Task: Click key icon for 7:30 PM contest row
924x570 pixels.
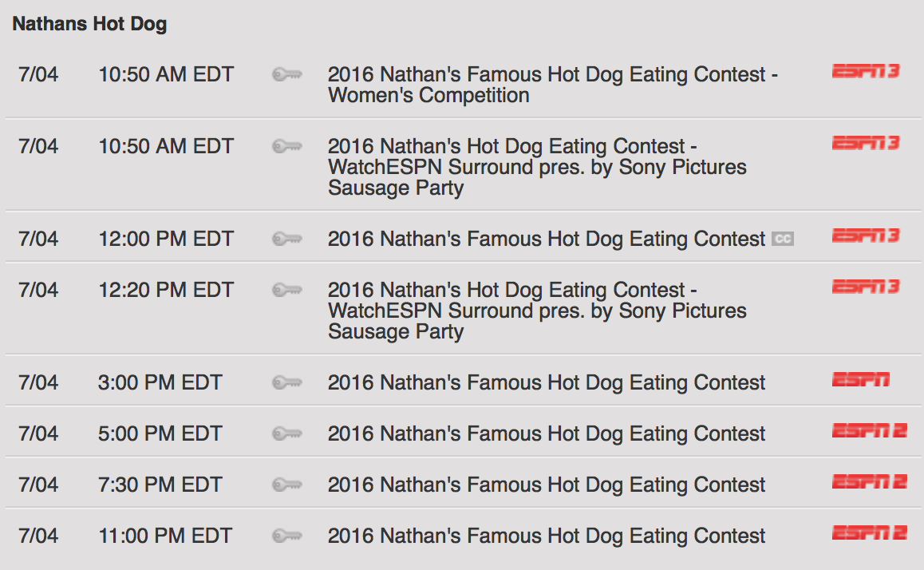Action: point(287,485)
